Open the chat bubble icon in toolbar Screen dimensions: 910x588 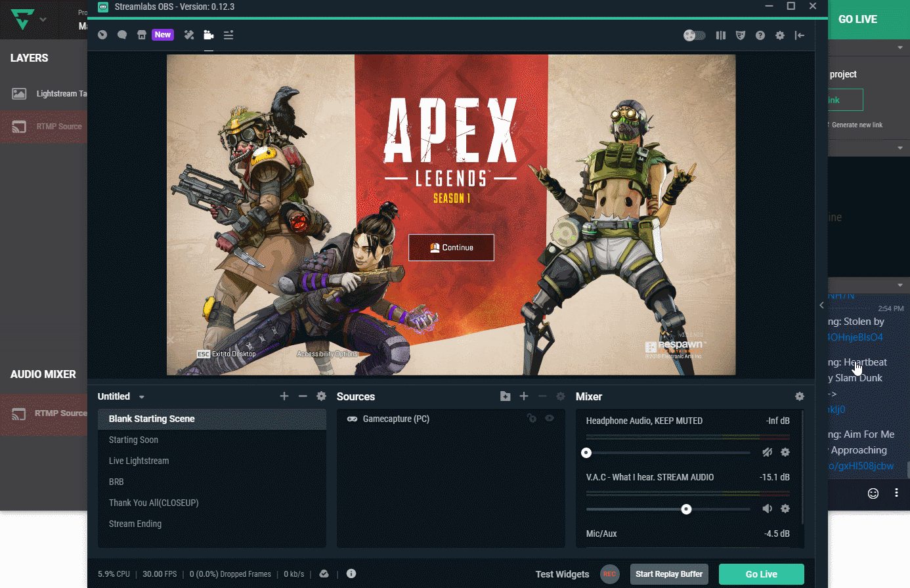coord(122,35)
